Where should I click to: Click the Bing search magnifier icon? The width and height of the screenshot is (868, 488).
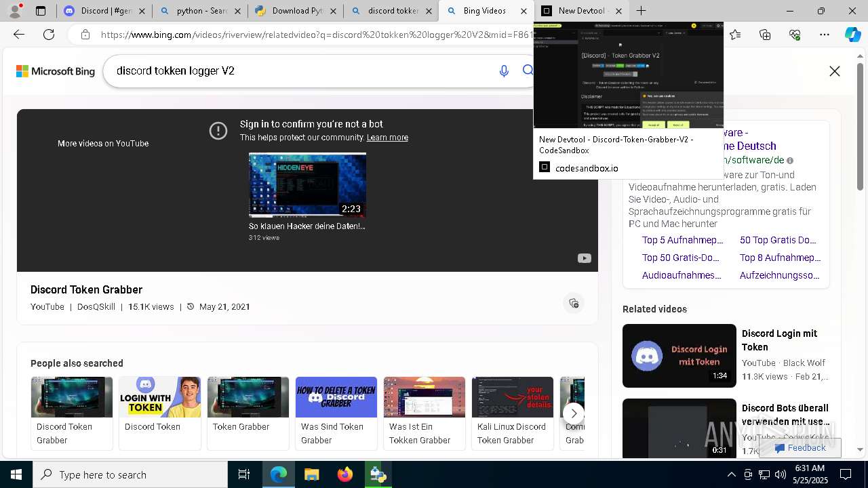click(528, 70)
